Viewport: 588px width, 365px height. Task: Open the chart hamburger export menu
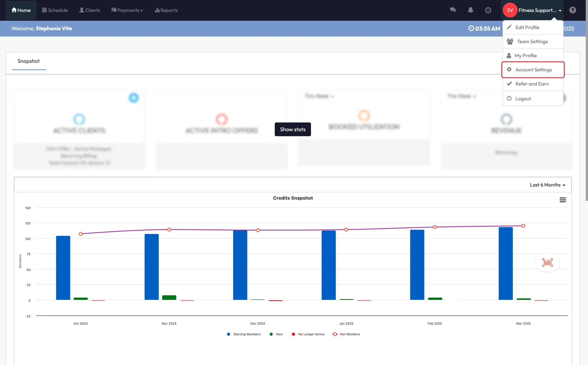tap(563, 200)
